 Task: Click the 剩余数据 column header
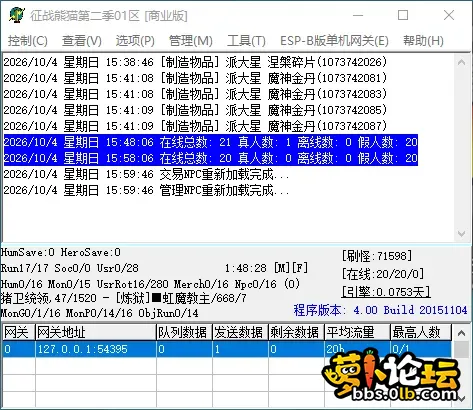[296, 332]
